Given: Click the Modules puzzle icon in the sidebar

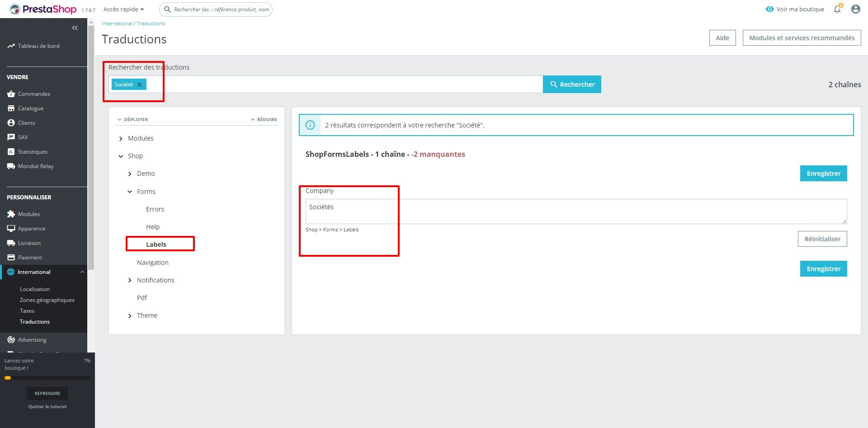Looking at the screenshot, I should pyautogui.click(x=11, y=214).
